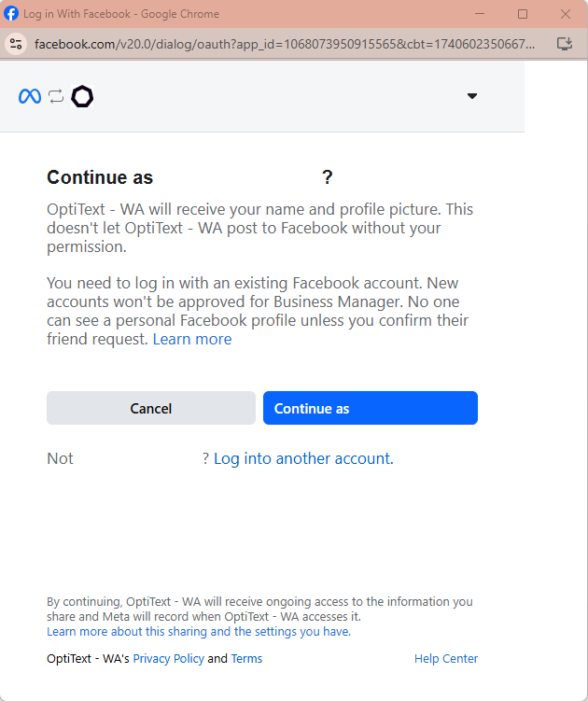Image resolution: width=588 pixels, height=701 pixels.
Task: Close the Log in With Facebook window
Action: [x=566, y=14]
